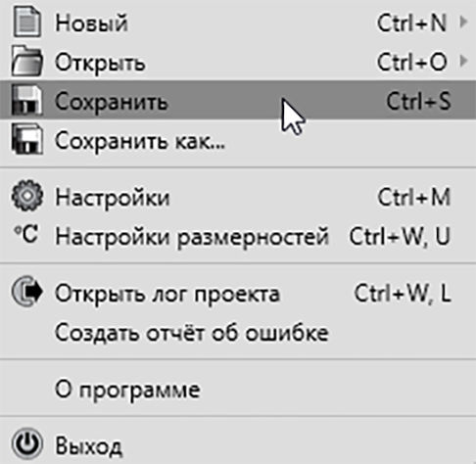The width and height of the screenshot is (476, 464).
Task: Choose Сохранить как... menu item
Action: click(238, 140)
